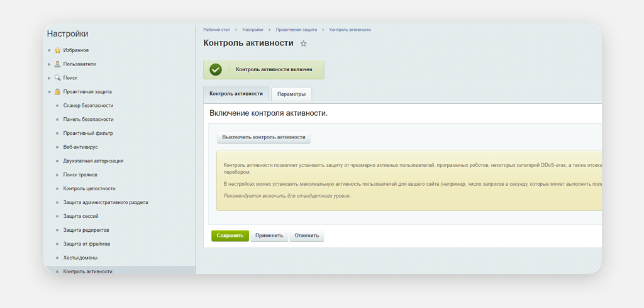Expand the Пользователи tree section
This screenshot has height=308, width=644.
(x=49, y=64)
